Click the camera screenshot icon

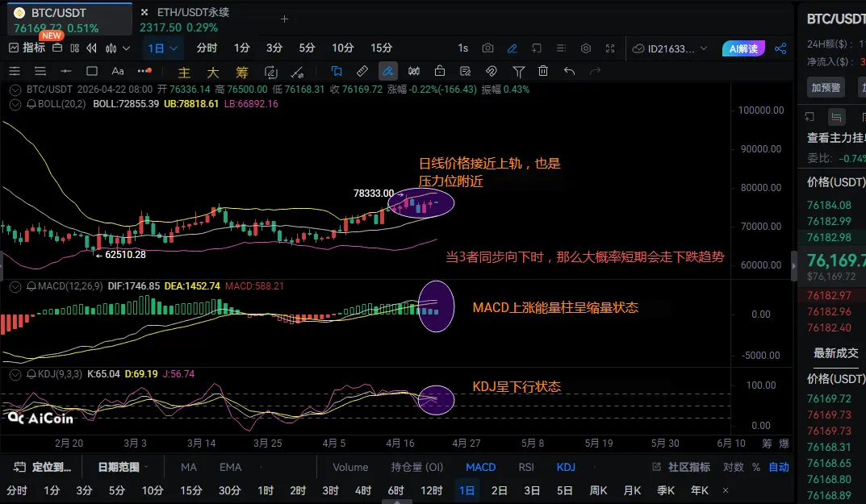tap(487, 48)
